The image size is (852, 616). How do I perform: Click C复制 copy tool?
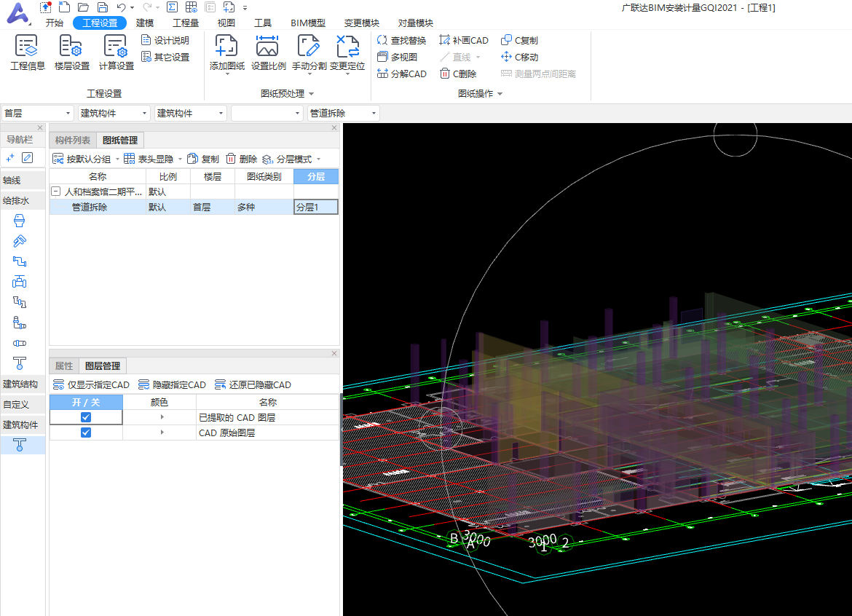(519, 40)
